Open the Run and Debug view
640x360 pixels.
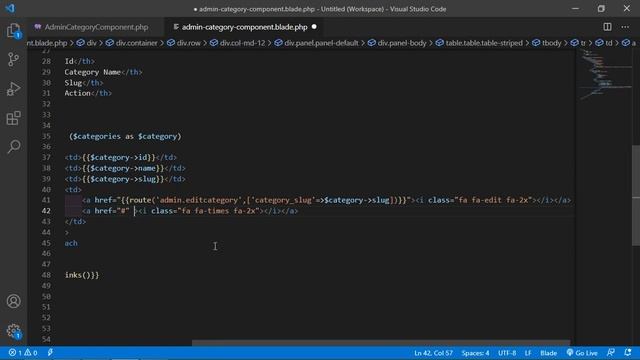tap(13, 89)
